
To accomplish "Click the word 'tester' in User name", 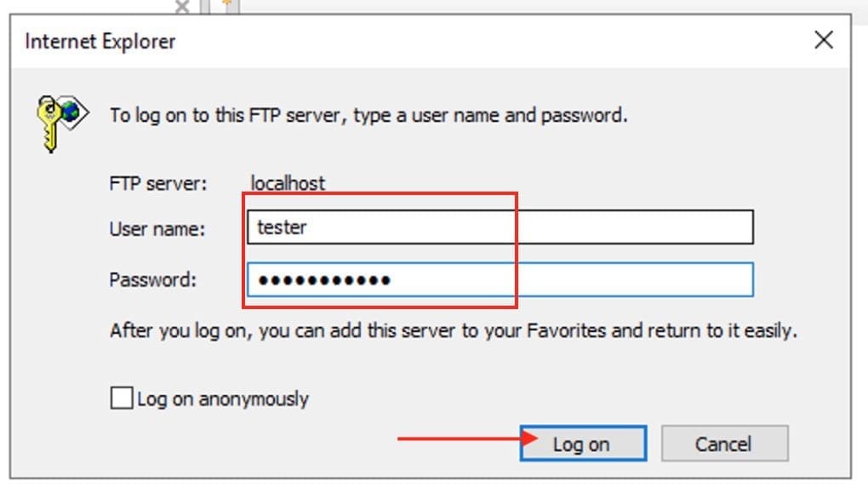I will (282, 227).
